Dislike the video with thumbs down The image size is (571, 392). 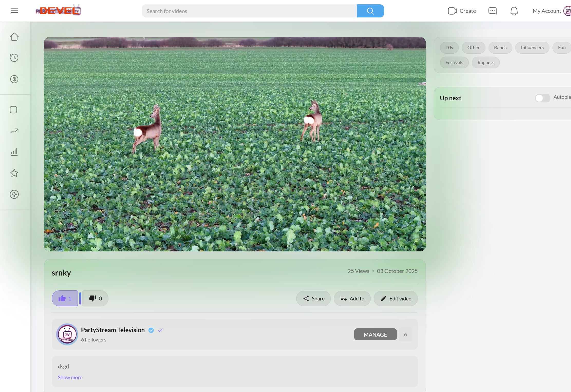point(95,298)
